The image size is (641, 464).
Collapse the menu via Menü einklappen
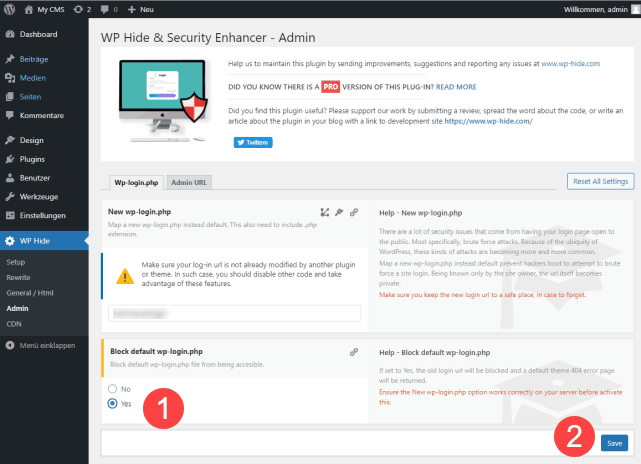[x=47, y=345]
